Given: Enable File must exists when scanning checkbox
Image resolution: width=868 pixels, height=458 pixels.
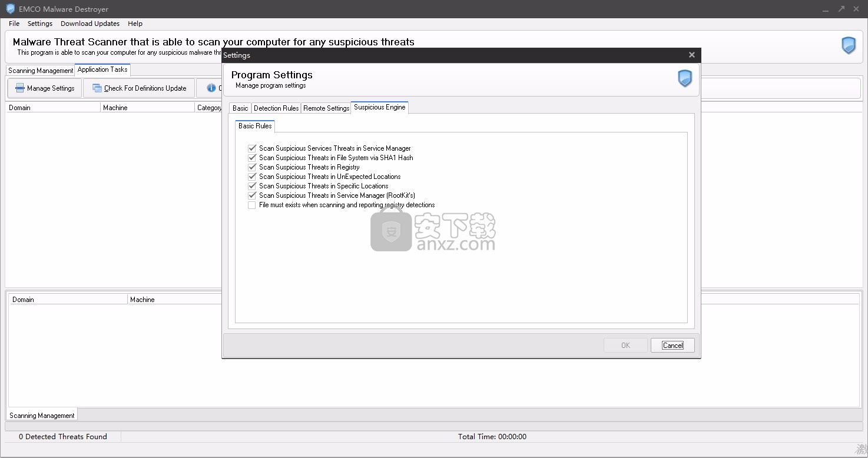Looking at the screenshot, I should 252,205.
